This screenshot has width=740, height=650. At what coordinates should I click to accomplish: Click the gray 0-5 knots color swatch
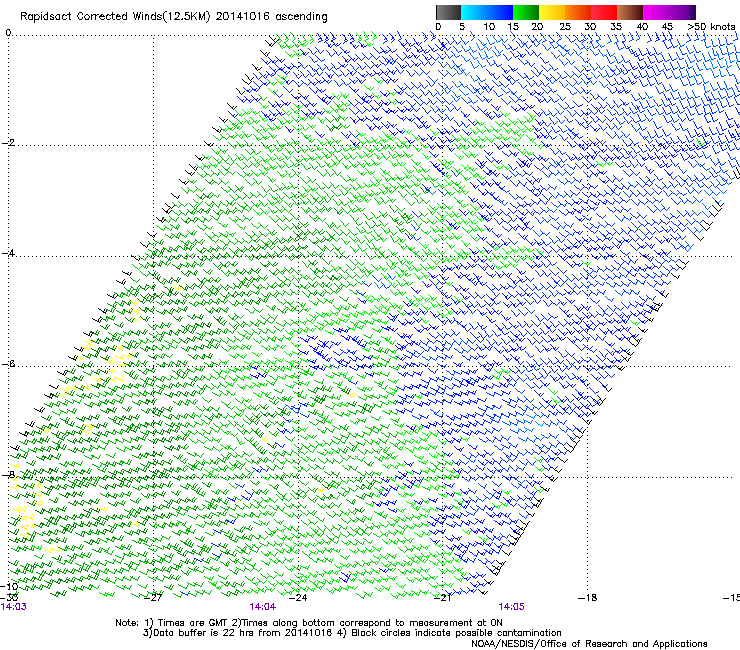pyautogui.click(x=449, y=12)
